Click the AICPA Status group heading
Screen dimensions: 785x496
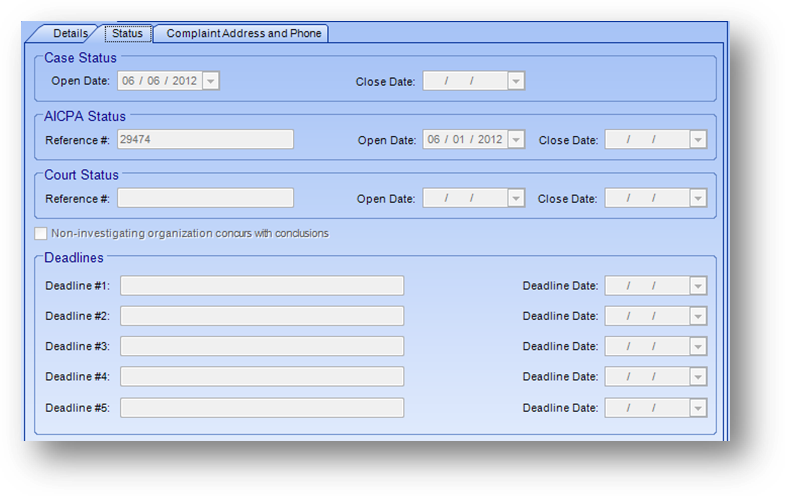click(x=85, y=117)
